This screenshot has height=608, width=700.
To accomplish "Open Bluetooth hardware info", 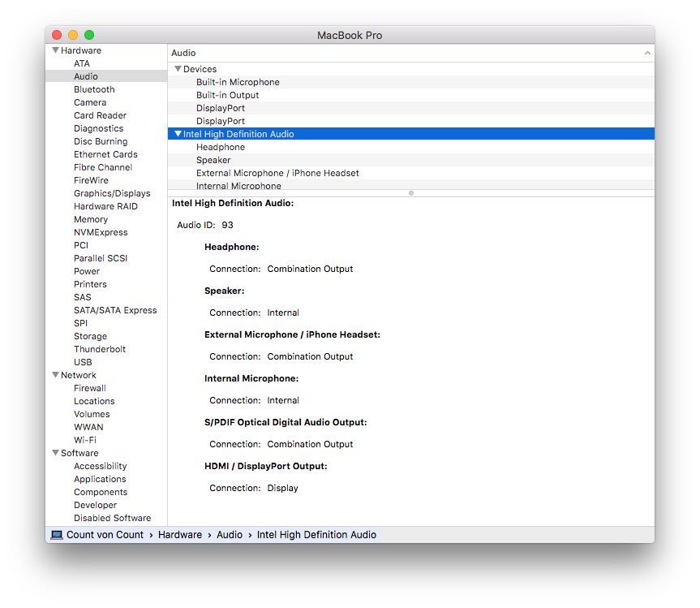I will click(x=94, y=89).
